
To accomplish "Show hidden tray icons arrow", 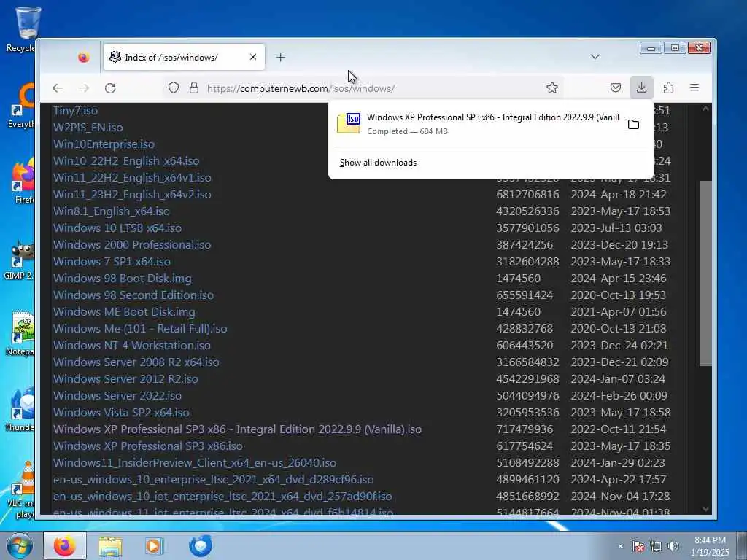I will (x=620, y=547).
